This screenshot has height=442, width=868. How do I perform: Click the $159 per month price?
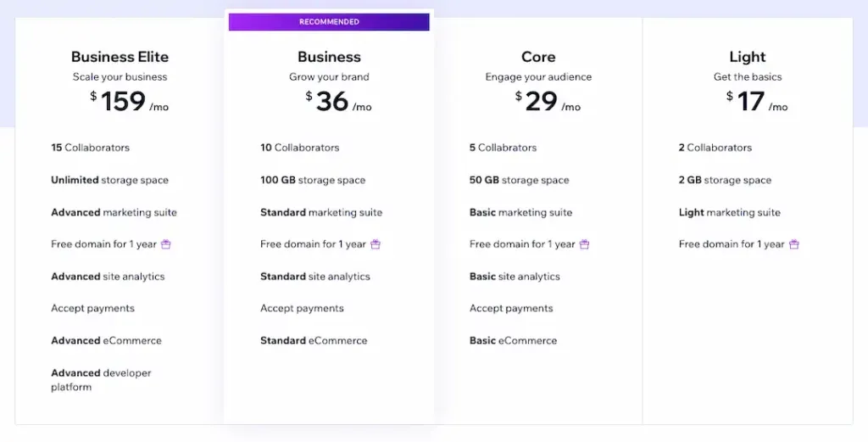(130, 102)
